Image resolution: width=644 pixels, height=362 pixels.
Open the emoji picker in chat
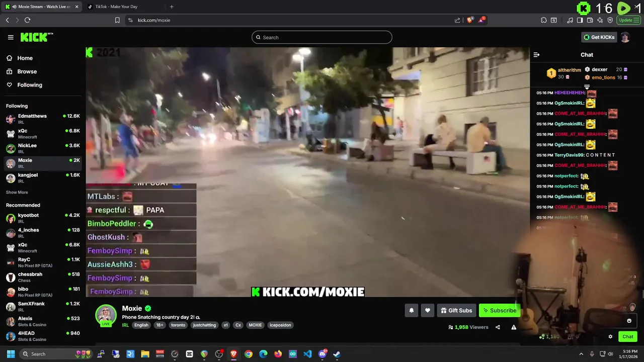tap(629, 321)
